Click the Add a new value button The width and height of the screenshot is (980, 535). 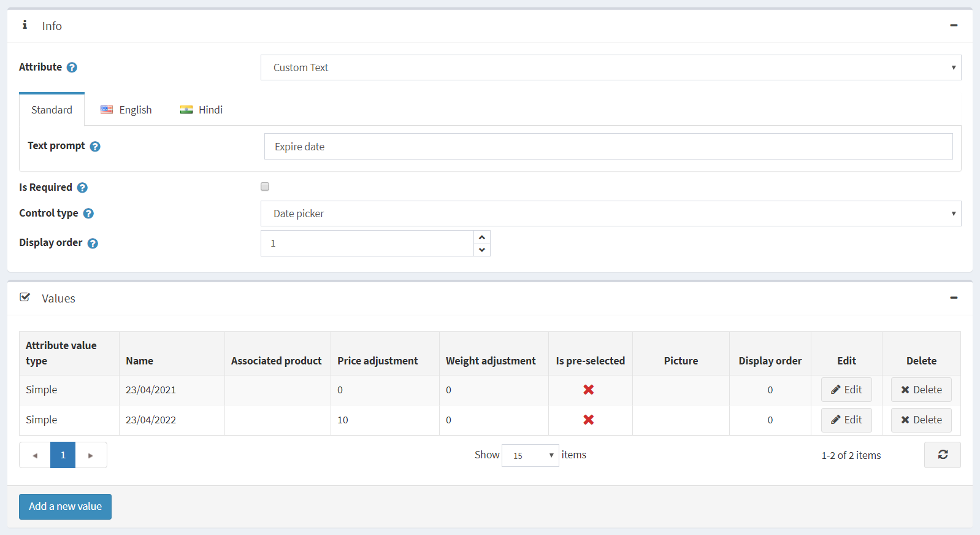point(65,507)
